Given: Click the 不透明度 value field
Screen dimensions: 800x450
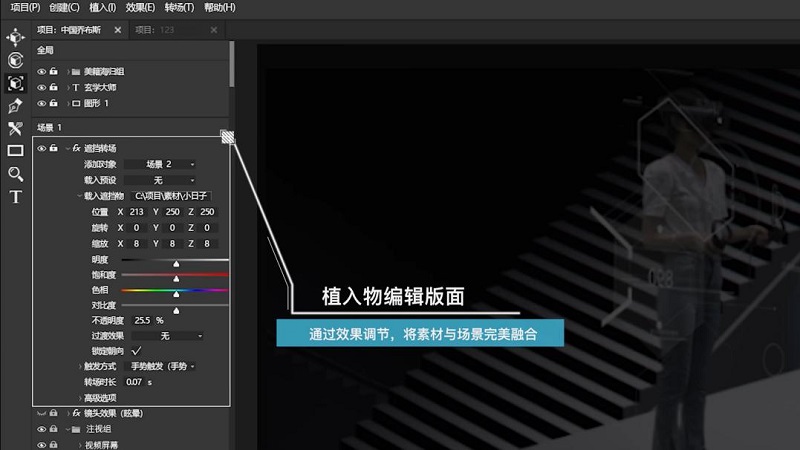Looking at the screenshot, I should [142, 320].
